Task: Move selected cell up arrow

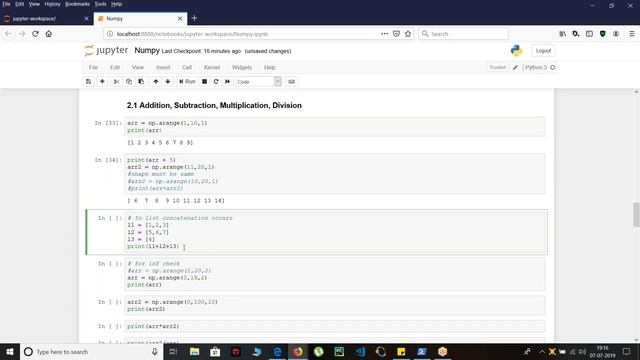Action: [156, 82]
